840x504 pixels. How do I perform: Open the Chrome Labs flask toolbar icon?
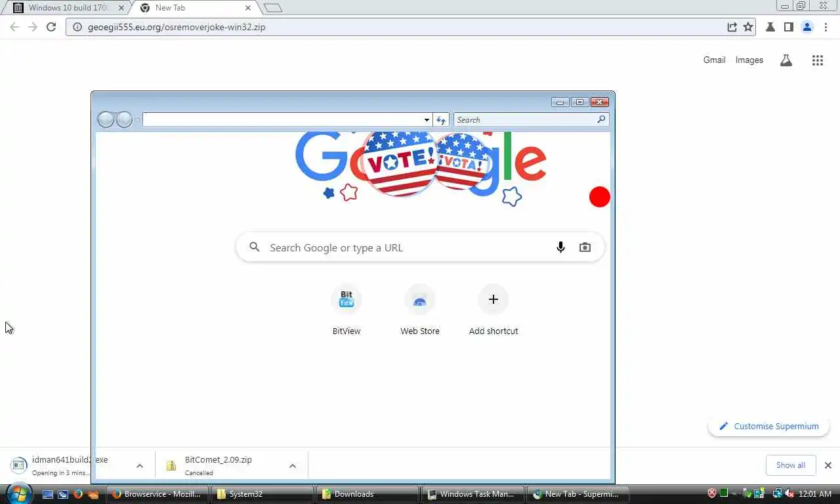tap(770, 27)
